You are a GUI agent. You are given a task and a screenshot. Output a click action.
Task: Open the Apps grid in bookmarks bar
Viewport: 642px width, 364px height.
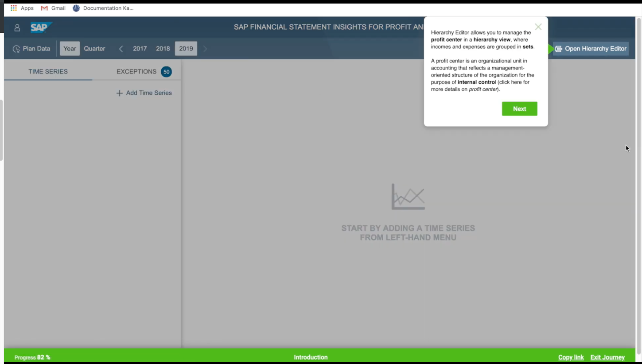point(22,8)
